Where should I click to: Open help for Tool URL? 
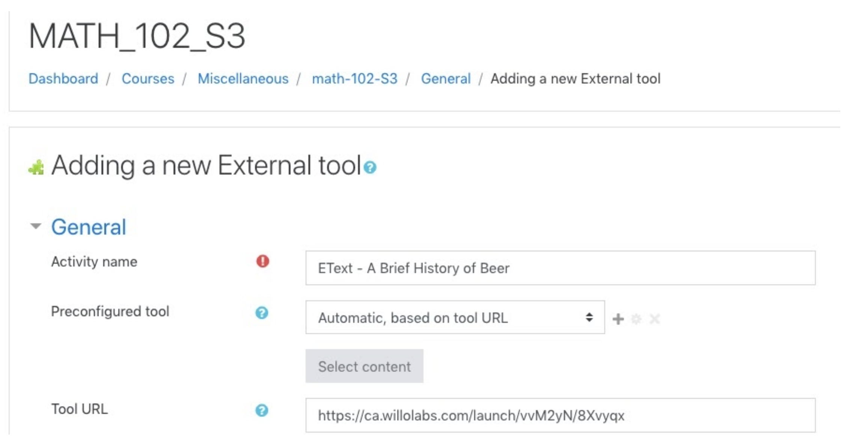point(262,410)
